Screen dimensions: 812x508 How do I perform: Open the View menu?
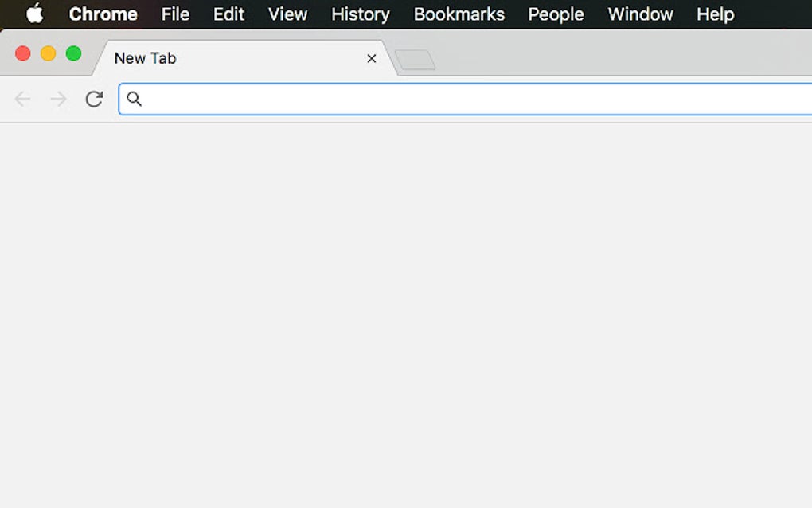click(x=287, y=14)
